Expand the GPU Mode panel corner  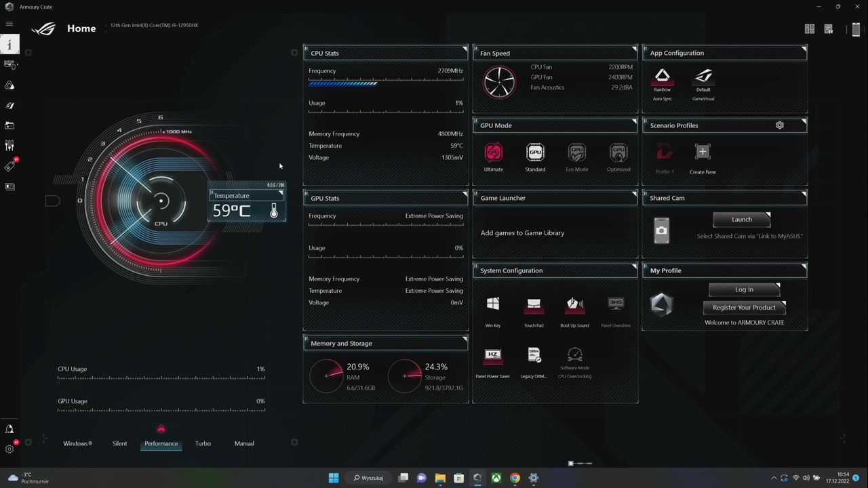click(634, 122)
